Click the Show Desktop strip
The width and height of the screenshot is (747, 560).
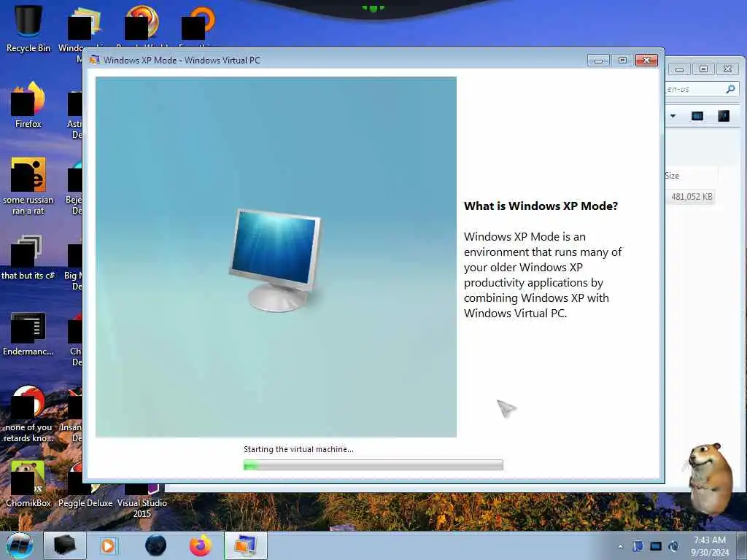point(743,545)
